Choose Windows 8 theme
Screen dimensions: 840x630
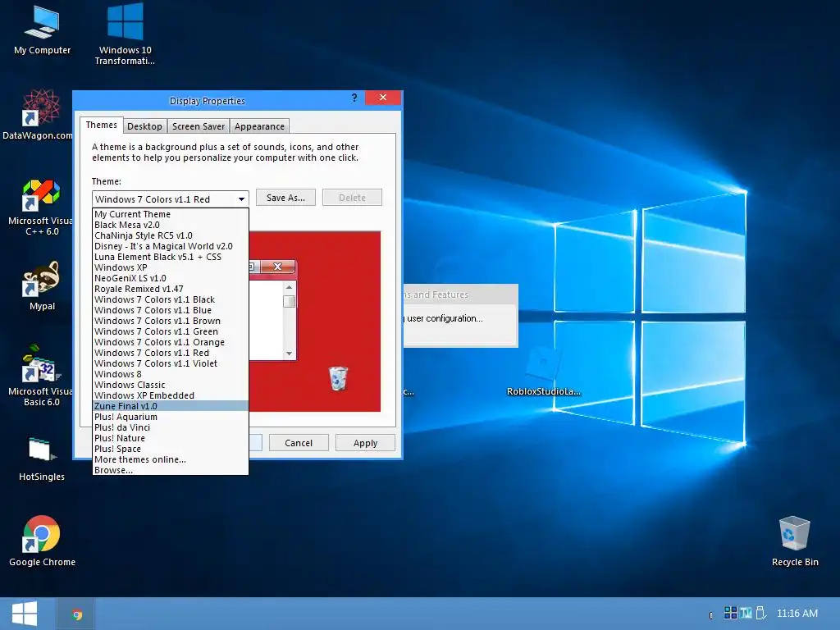pyautogui.click(x=171, y=374)
